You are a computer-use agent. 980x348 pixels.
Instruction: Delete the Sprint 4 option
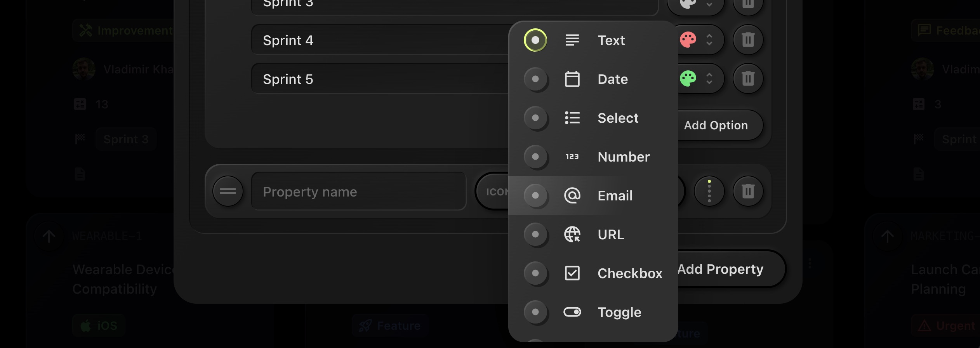click(748, 40)
